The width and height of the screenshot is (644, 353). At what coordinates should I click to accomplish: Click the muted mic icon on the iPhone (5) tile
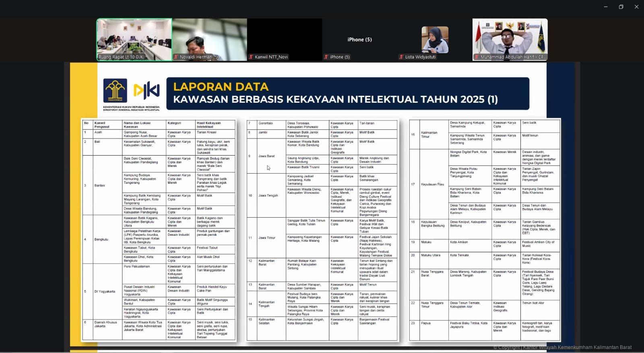326,57
